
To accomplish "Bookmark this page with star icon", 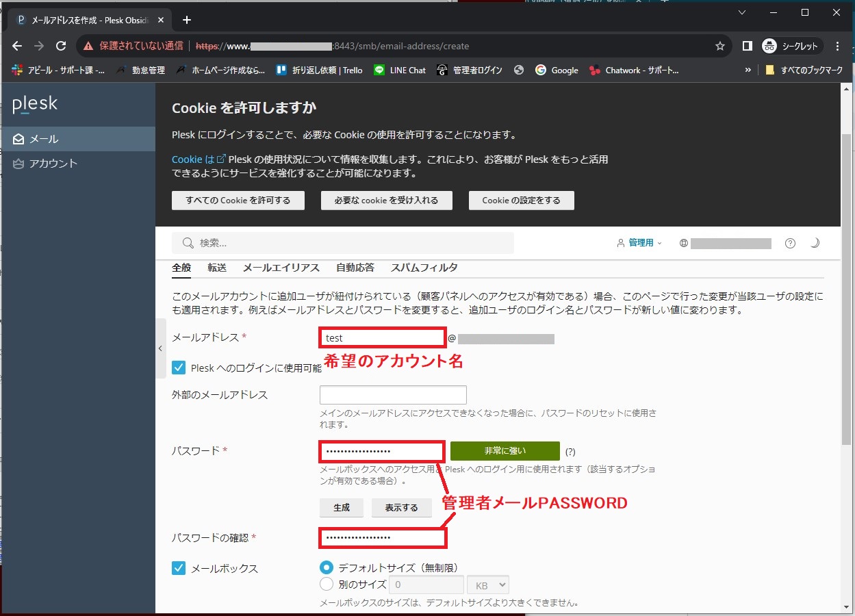I will click(719, 46).
